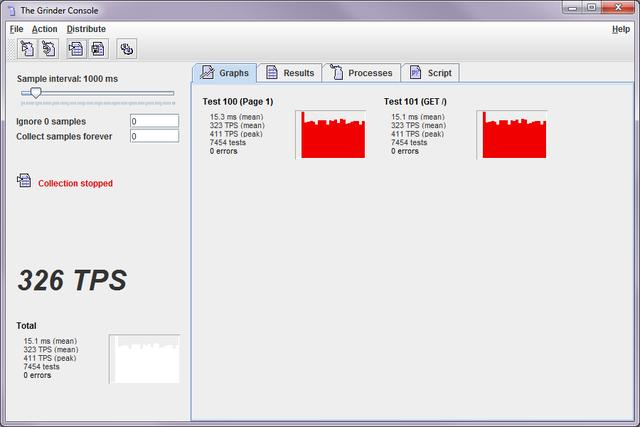
Task: Click the icon beside Collection stopped
Action: pos(24,181)
